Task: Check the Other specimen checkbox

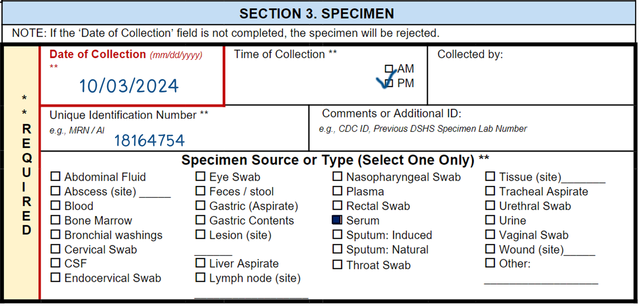Action: (x=490, y=263)
